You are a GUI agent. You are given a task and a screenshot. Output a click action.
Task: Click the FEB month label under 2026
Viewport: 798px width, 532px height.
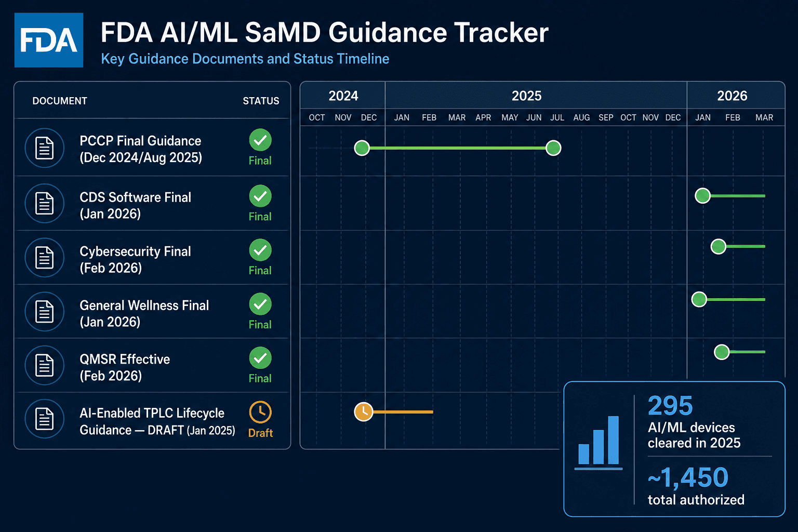click(733, 117)
